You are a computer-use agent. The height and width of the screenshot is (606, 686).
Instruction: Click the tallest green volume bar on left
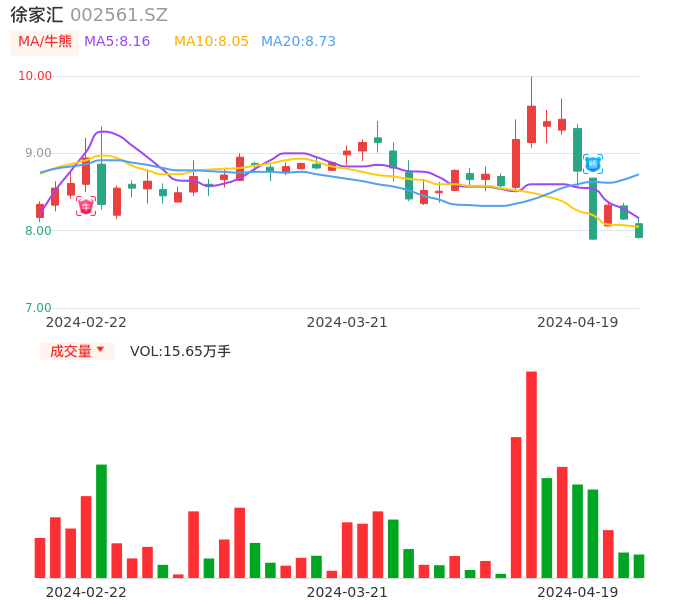[101, 520]
